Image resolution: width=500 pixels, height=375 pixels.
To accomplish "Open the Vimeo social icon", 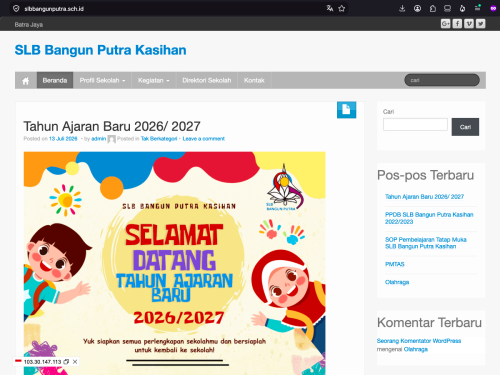I will tap(469, 24).
